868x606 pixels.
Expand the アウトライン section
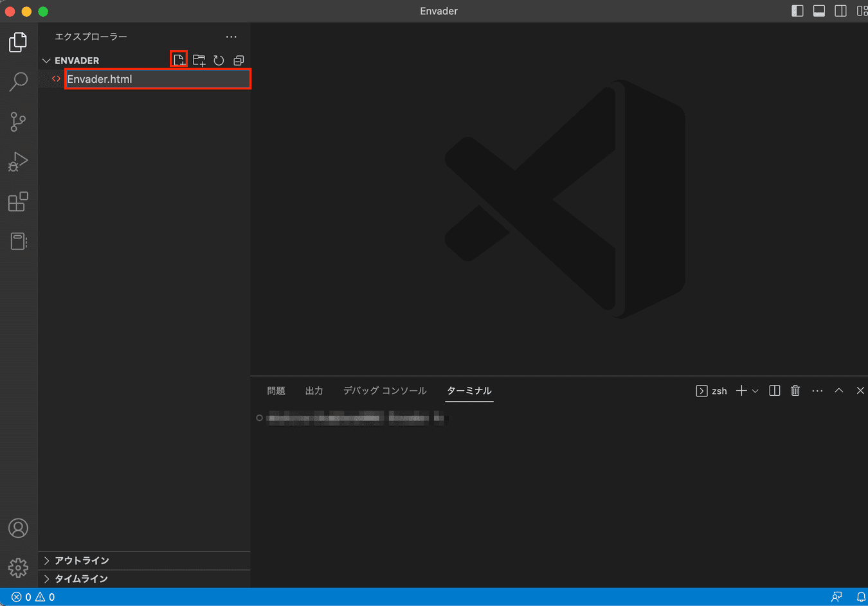click(x=144, y=561)
